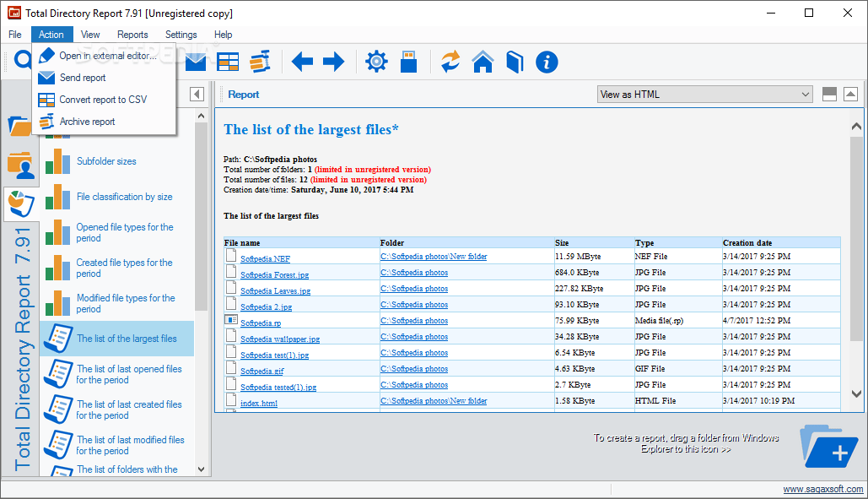Viewport: 868px width, 499px height.
Task: Navigate forward with the right arrow icon
Action: 334,61
